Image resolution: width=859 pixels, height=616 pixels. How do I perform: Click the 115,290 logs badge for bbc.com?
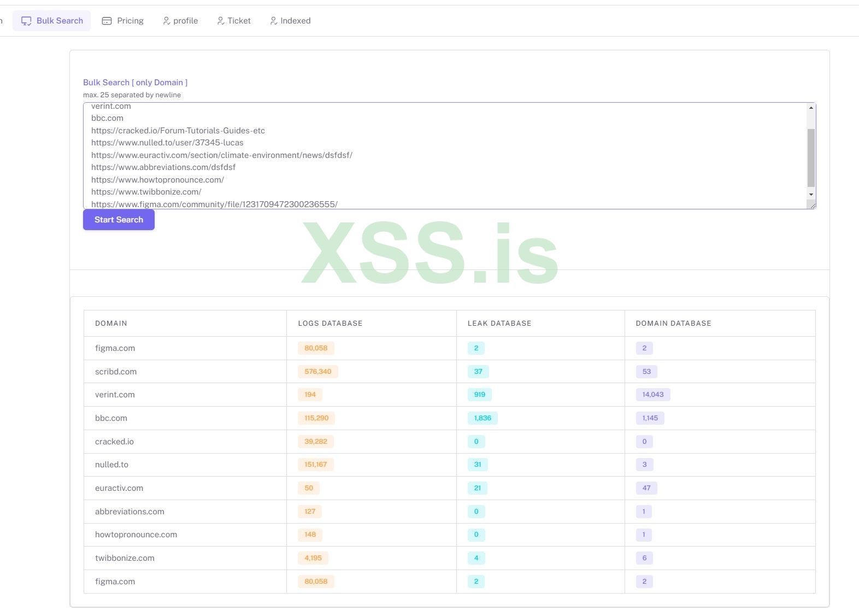tap(316, 418)
